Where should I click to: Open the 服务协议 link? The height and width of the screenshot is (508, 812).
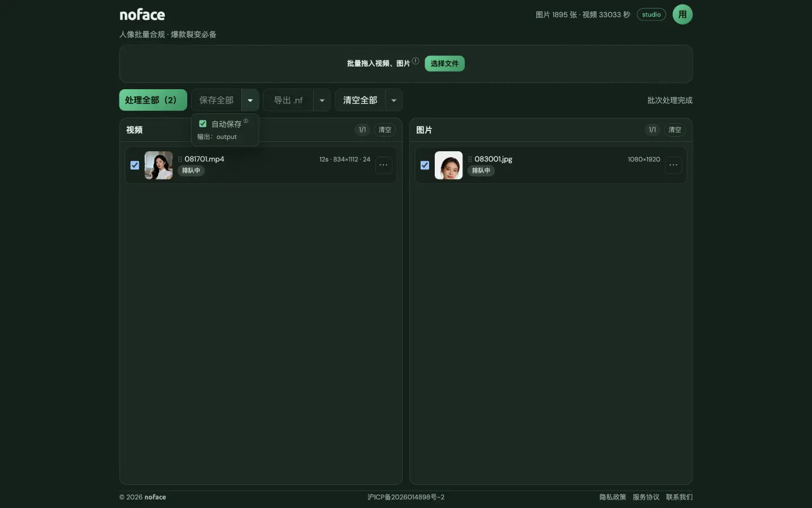click(646, 497)
